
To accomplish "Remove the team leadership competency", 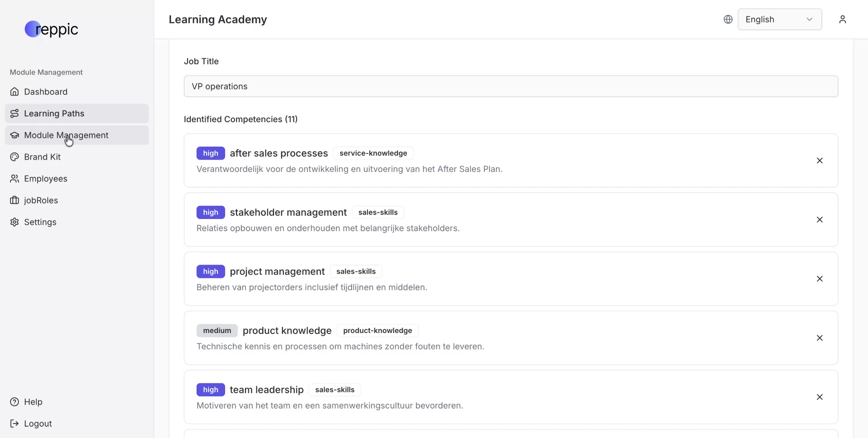I will pyautogui.click(x=819, y=397).
